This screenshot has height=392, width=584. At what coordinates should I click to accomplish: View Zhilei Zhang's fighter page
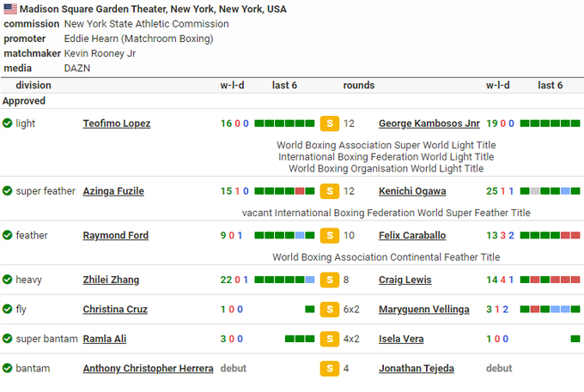111,280
